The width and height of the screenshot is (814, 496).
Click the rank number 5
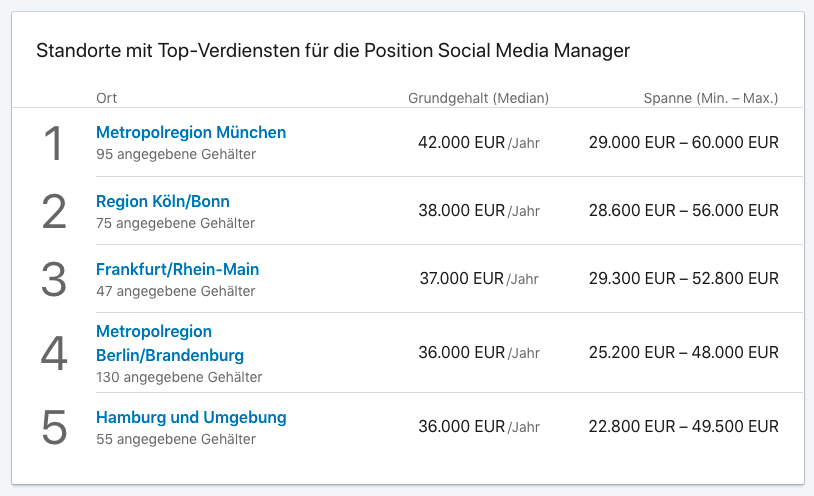[x=54, y=427]
